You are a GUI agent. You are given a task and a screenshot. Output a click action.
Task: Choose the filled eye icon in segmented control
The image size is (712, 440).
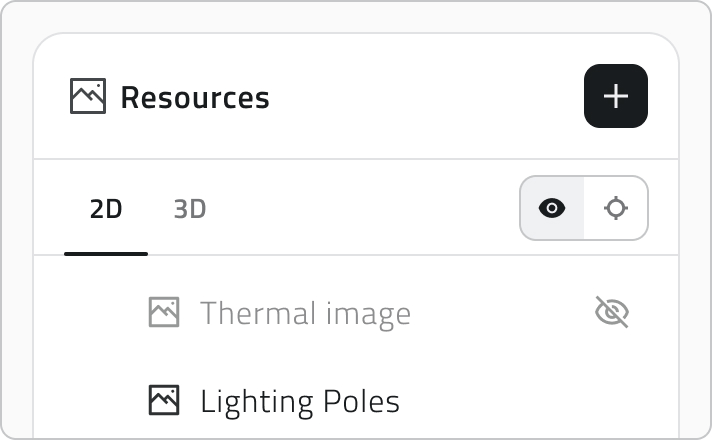pos(552,208)
